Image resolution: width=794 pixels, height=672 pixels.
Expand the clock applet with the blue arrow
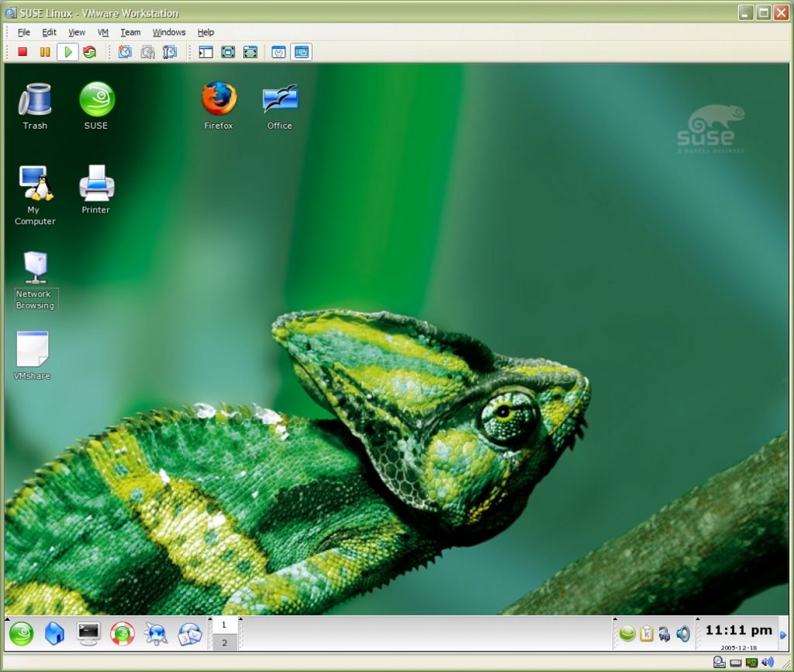pos(783,636)
